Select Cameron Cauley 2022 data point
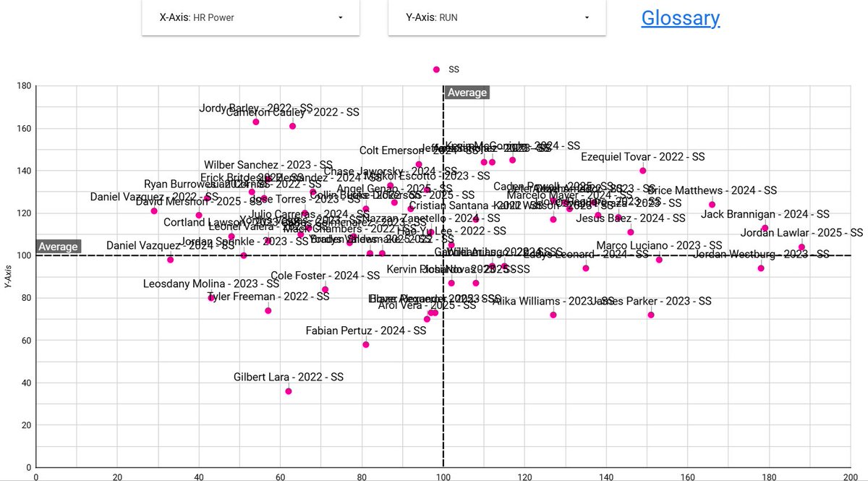 tap(292, 126)
